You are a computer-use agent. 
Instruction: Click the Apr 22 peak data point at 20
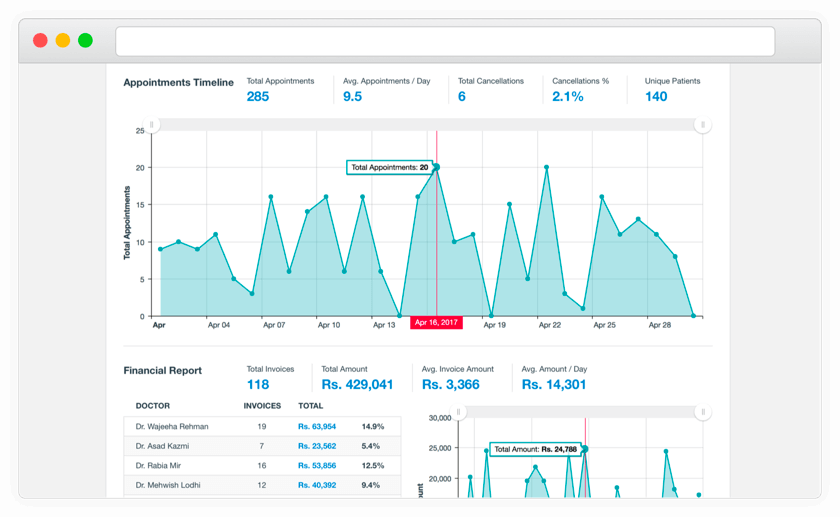click(546, 167)
